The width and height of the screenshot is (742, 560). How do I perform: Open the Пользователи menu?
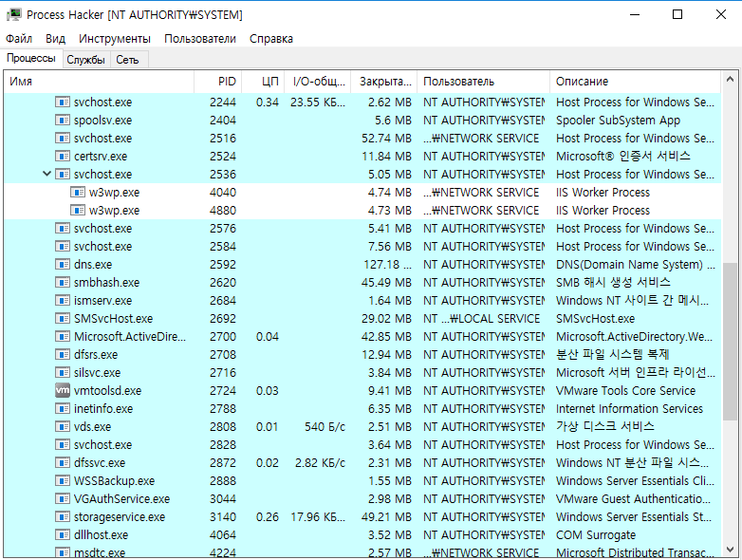pyautogui.click(x=200, y=38)
